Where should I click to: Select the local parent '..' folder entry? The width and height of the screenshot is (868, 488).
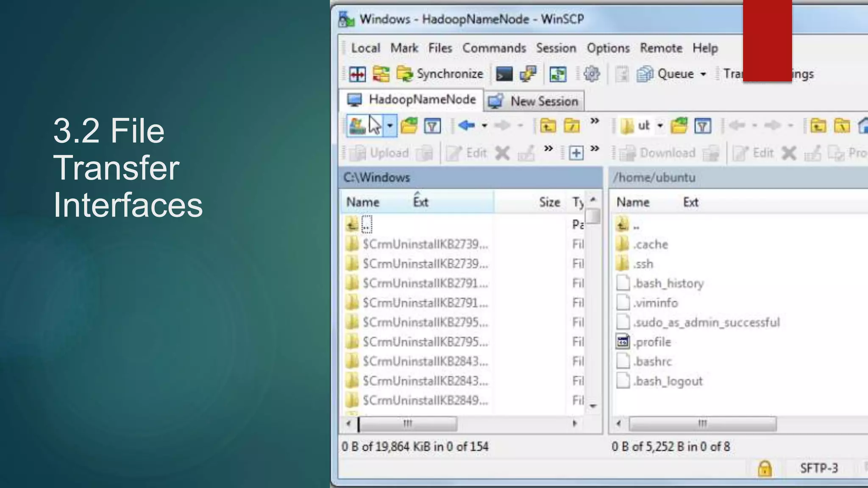359,224
